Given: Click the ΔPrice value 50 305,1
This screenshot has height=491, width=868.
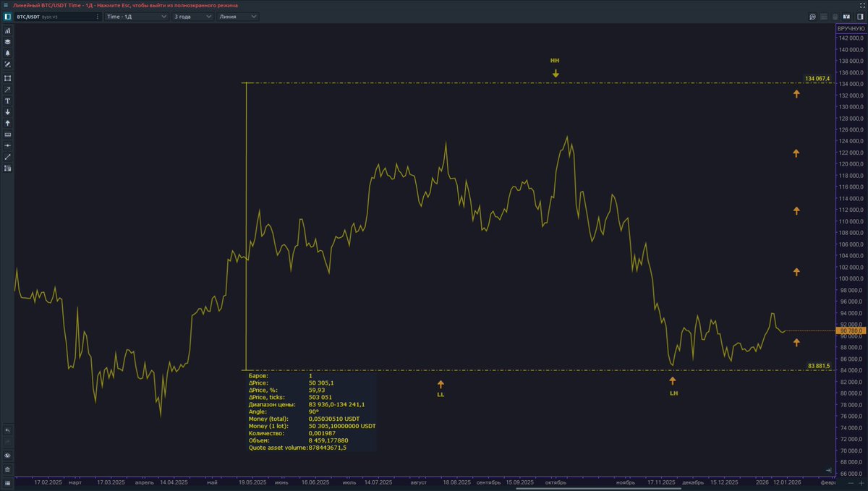Looking at the screenshot, I should [x=321, y=383].
